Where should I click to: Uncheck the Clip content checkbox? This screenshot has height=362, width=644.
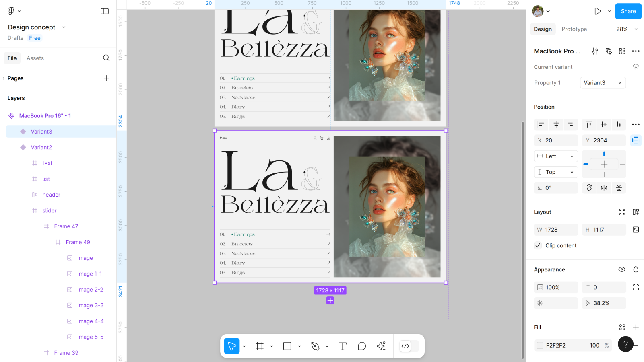(538, 245)
